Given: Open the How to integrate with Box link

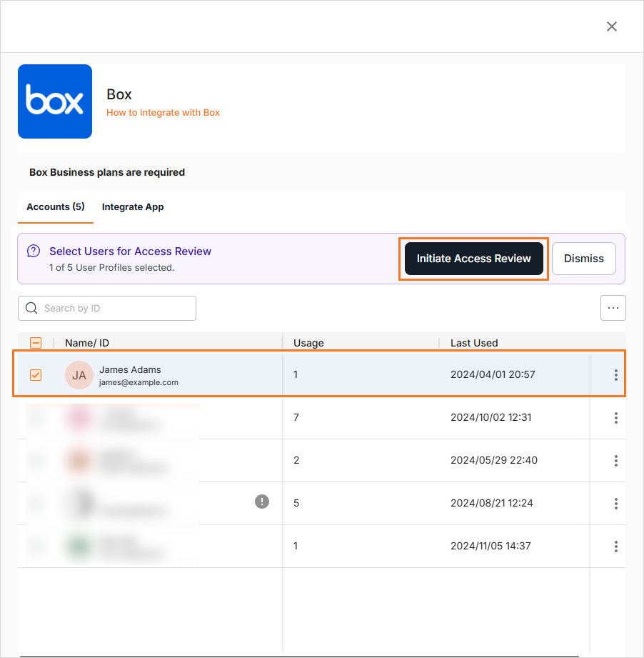Looking at the screenshot, I should (163, 112).
